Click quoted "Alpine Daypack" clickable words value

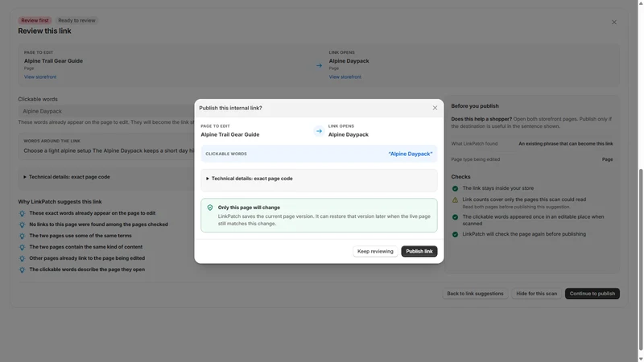tap(411, 154)
